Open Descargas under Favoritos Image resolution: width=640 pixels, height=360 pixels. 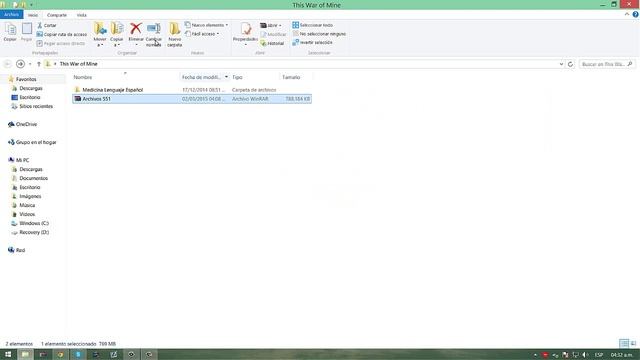point(31,88)
